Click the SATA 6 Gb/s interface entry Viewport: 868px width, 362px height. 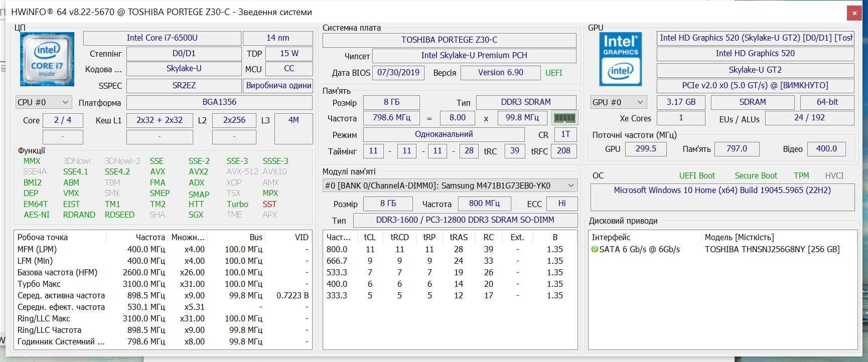tap(640, 249)
